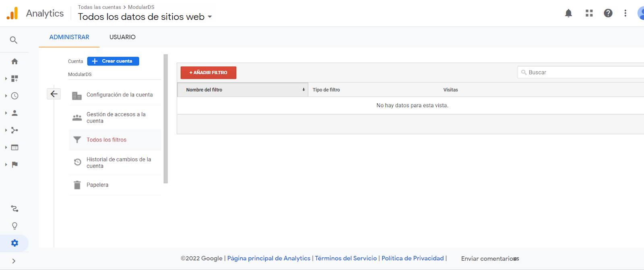Image resolution: width=644 pixels, height=270 pixels.
Task: Open the Conversions flag icon
Action: pyautogui.click(x=14, y=165)
